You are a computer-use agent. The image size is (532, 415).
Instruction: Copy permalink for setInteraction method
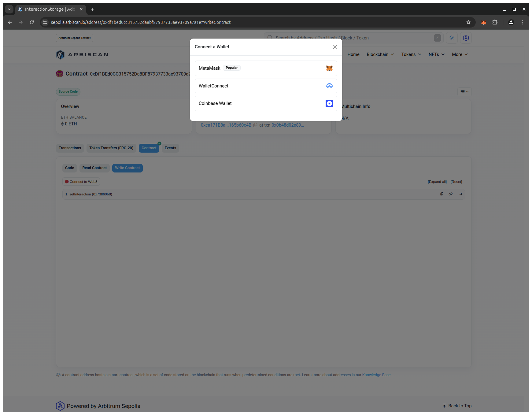point(450,194)
